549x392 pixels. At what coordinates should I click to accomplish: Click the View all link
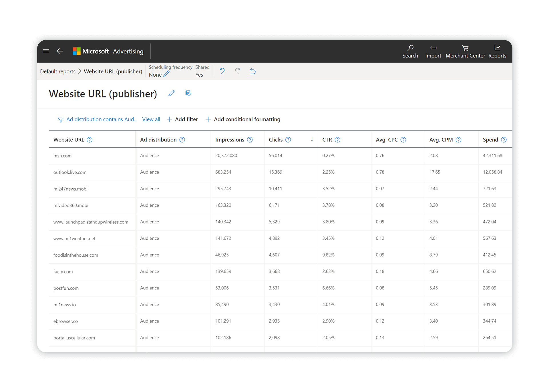[151, 119]
